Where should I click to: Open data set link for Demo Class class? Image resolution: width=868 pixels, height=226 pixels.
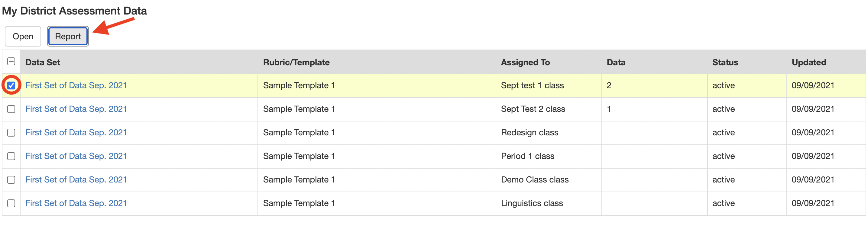click(76, 180)
